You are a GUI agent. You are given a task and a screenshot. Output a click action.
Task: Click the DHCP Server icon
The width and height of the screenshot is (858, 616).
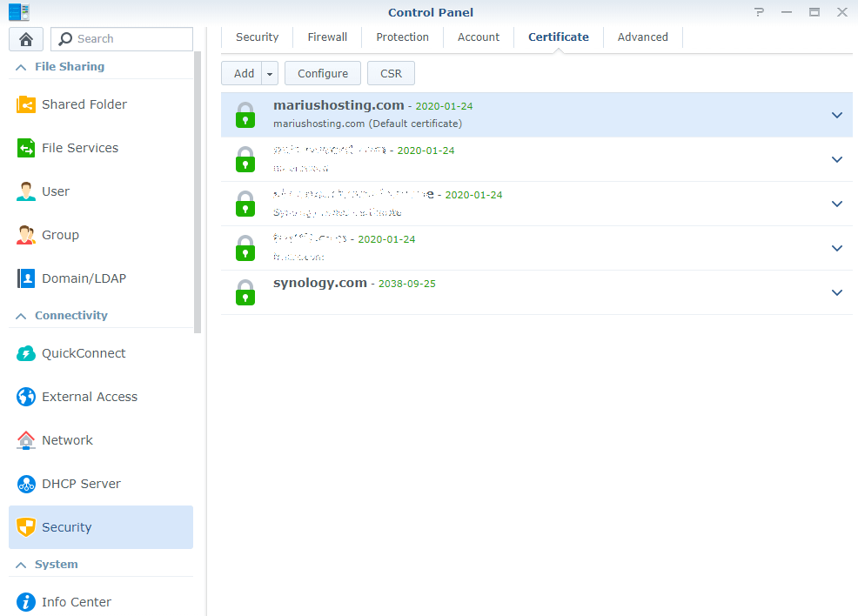tap(26, 484)
